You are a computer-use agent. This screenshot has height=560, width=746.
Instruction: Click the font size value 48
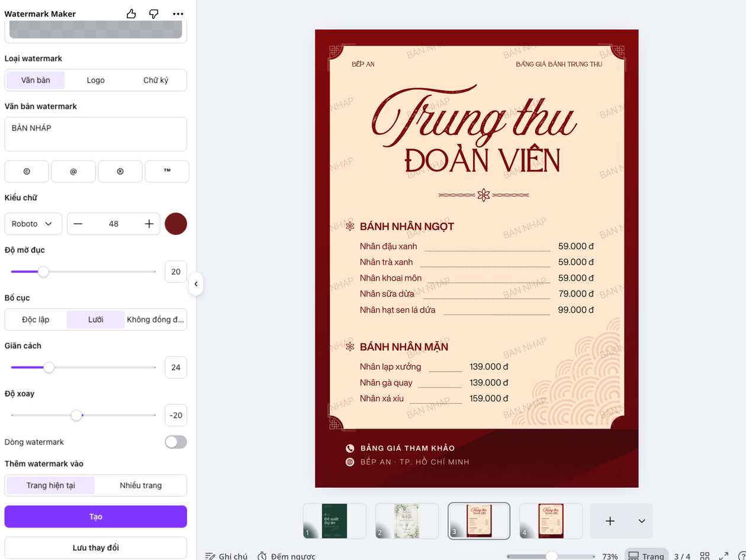[x=114, y=224]
